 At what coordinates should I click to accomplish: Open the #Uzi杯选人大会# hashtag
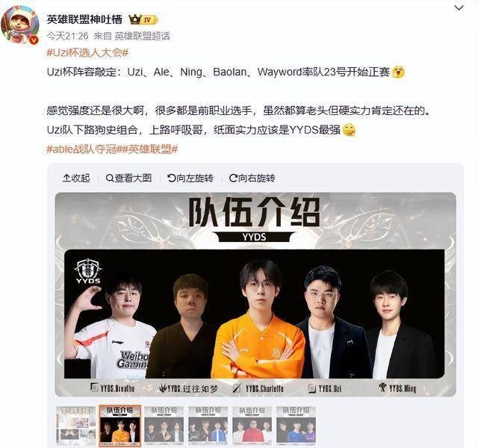pyautogui.click(x=87, y=53)
